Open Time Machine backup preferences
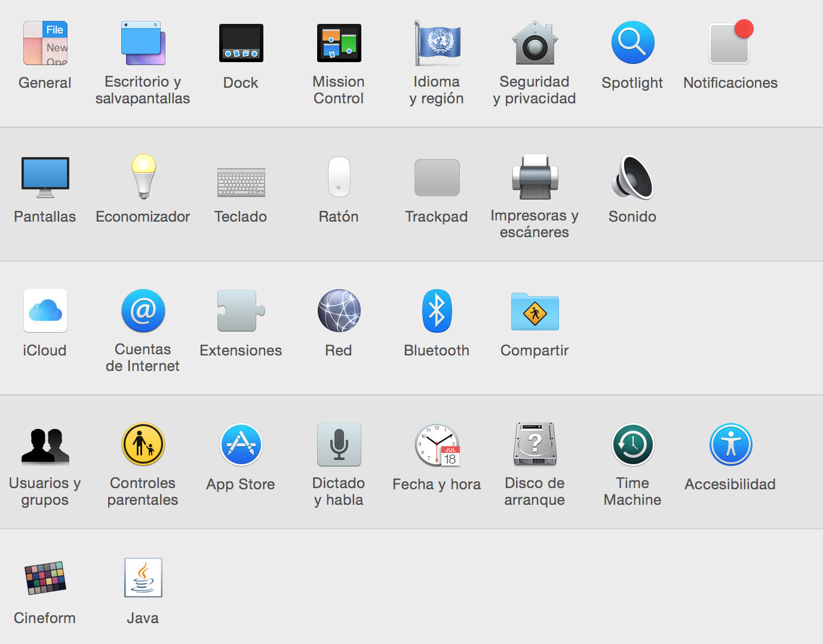This screenshot has width=823, height=644. click(x=632, y=445)
